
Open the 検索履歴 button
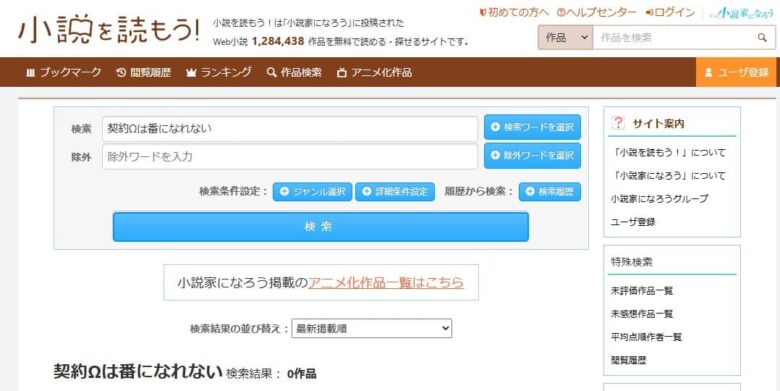(x=550, y=192)
